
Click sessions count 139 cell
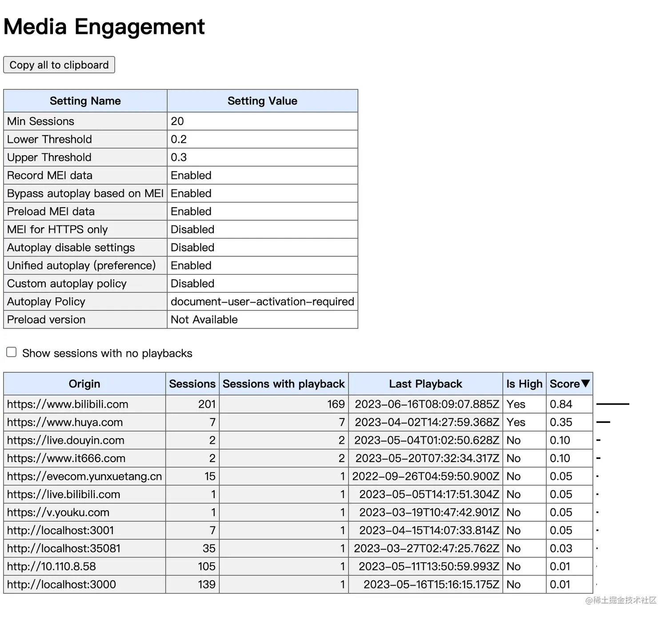point(192,584)
